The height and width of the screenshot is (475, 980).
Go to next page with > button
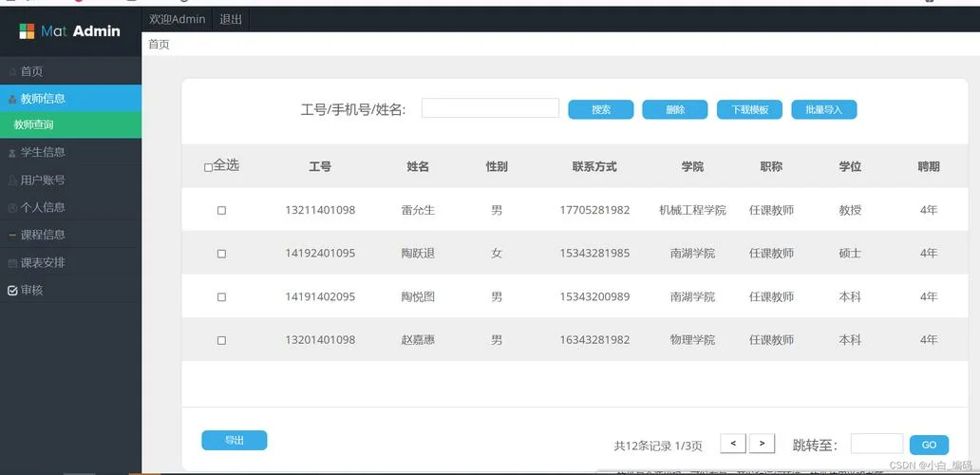click(x=762, y=443)
